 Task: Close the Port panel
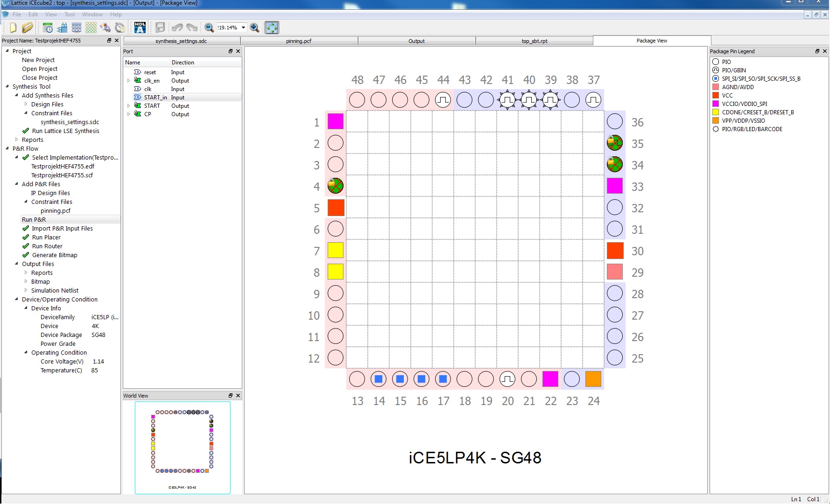(x=238, y=51)
